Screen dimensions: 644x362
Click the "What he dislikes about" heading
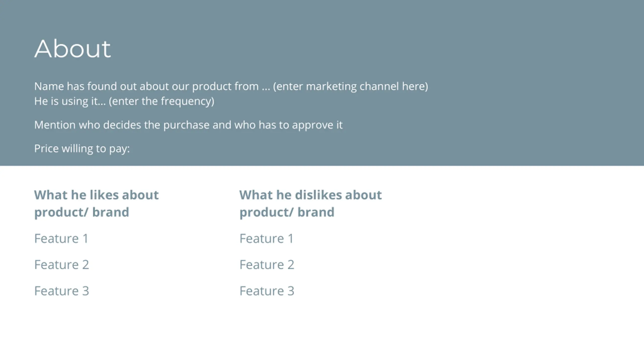click(x=310, y=195)
